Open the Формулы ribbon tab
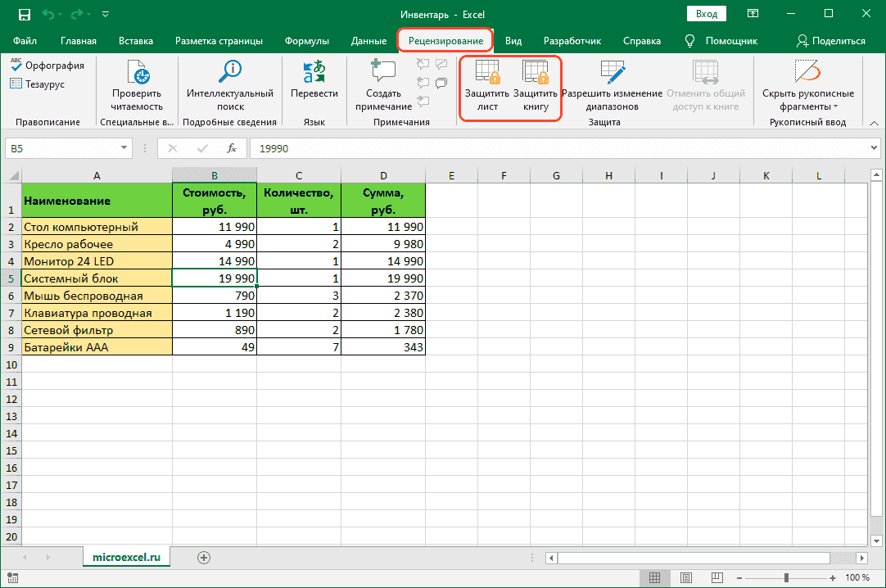Viewport: 886px width, 588px height. tap(307, 41)
